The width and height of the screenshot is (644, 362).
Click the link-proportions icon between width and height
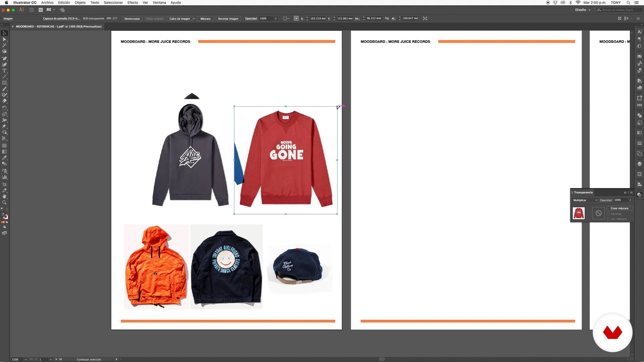pos(387,18)
